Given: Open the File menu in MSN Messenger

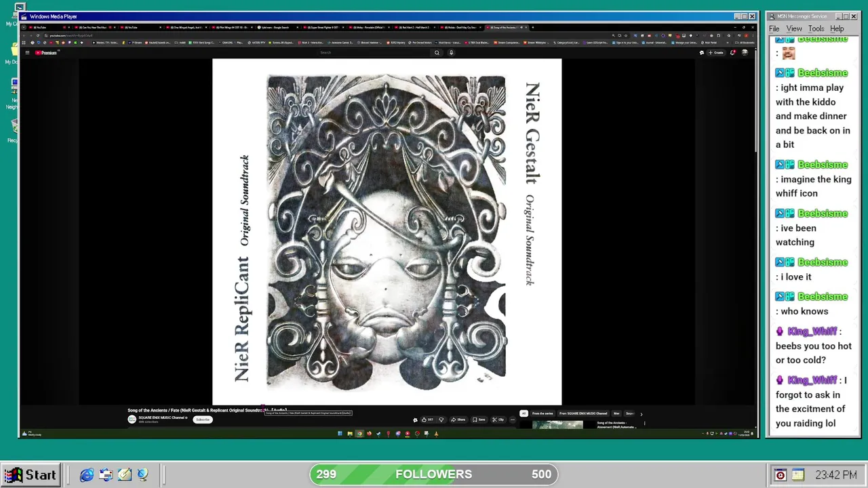Looking at the screenshot, I should [x=774, y=28].
